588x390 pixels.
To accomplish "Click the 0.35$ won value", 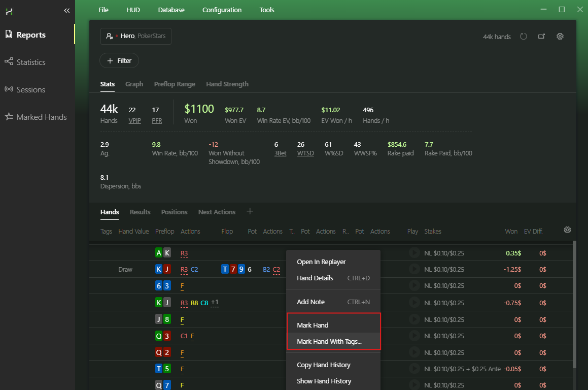I will click(x=513, y=253).
